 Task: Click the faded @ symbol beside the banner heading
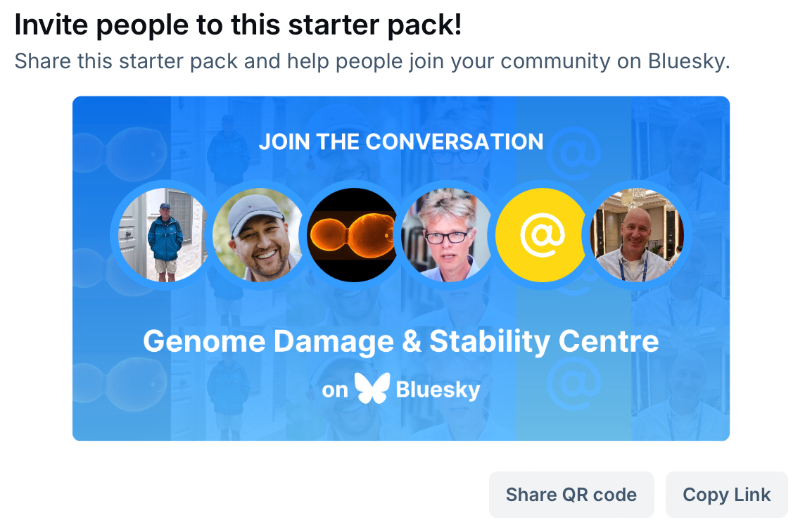576,151
